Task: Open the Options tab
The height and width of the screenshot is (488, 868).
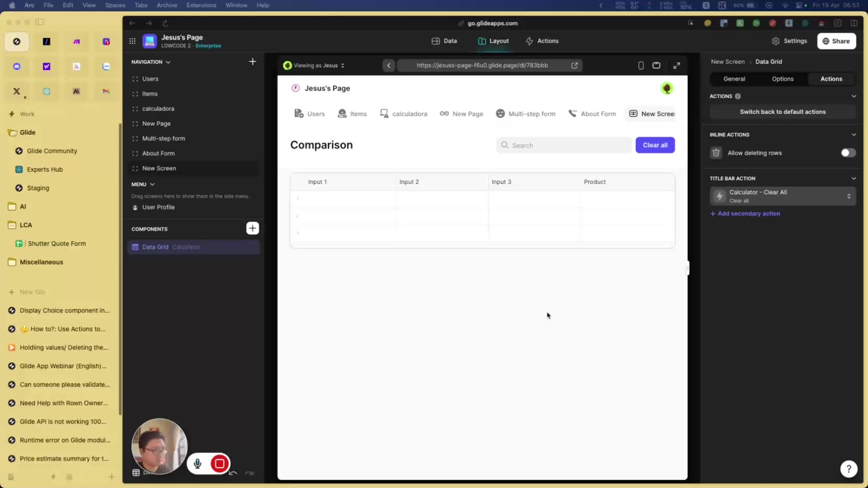Action: (782, 79)
